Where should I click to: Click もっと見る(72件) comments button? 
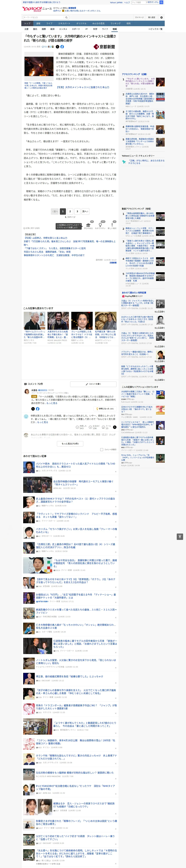(70, 444)
